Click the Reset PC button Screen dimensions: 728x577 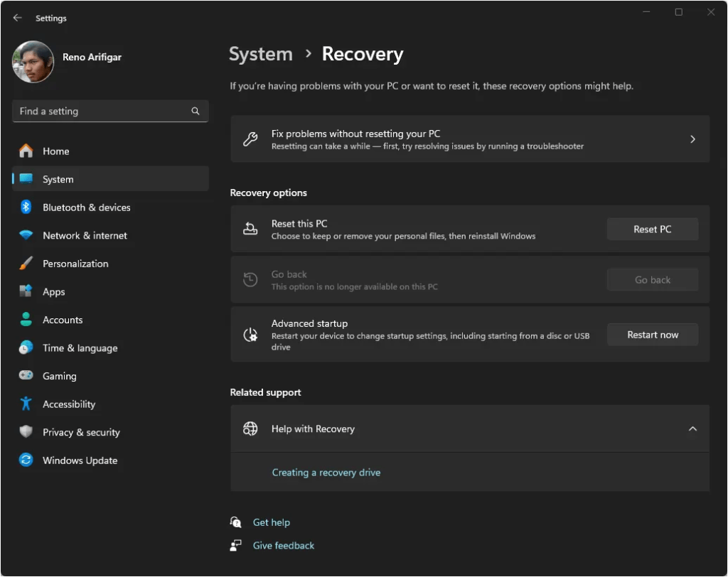(x=652, y=229)
